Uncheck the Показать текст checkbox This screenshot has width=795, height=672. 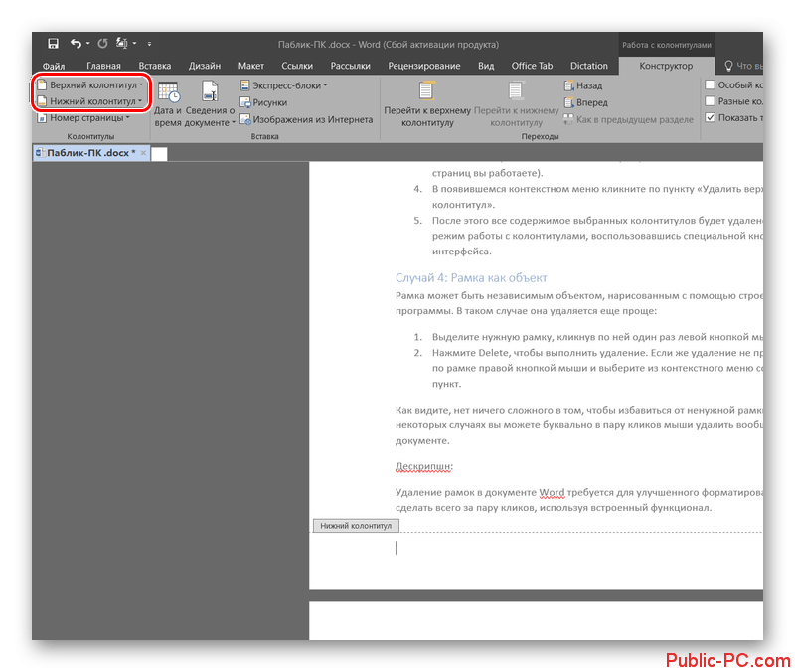711,117
